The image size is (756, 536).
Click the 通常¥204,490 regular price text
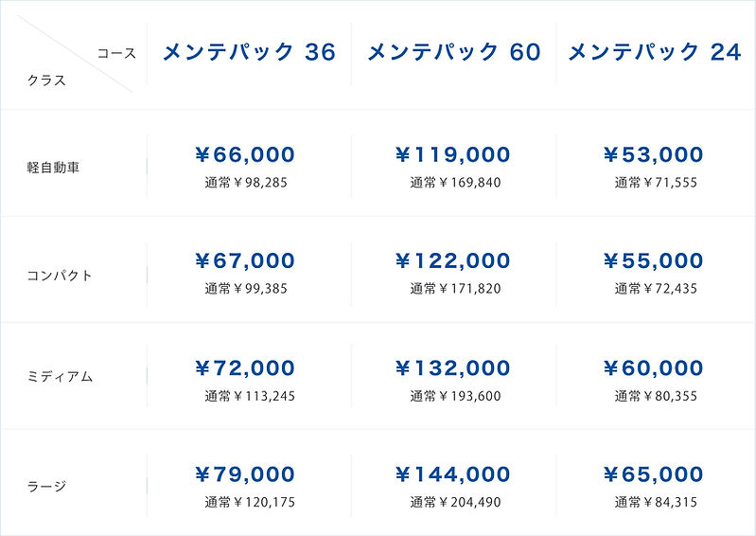click(x=455, y=502)
